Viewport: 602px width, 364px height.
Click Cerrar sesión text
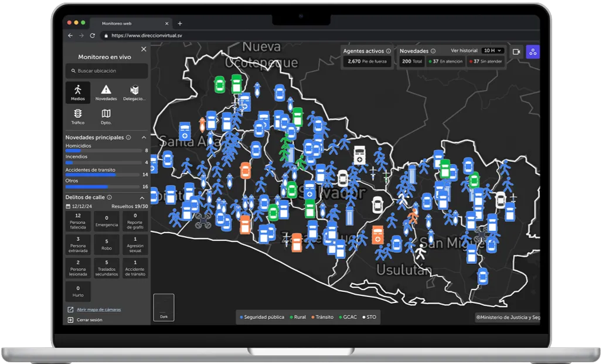[x=90, y=320]
